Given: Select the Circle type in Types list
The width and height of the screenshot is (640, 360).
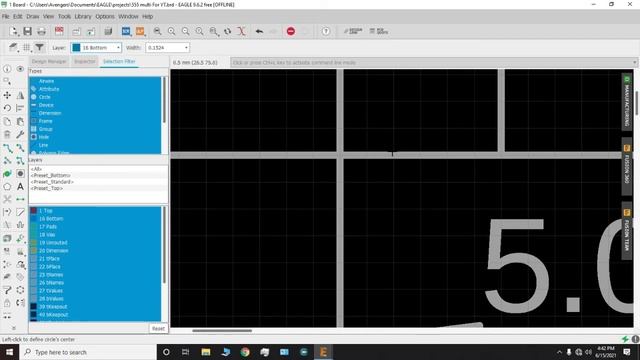Looking at the screenshot, I should click(44, 97).
